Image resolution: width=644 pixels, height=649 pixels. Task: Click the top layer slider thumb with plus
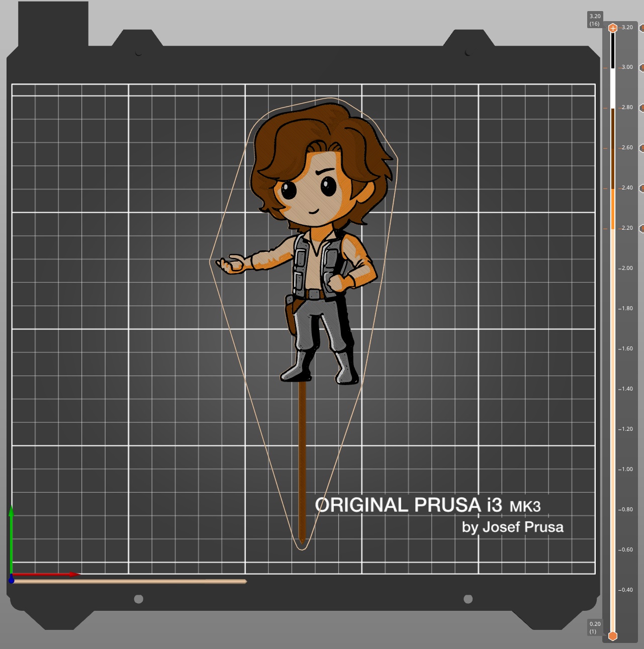612,28
